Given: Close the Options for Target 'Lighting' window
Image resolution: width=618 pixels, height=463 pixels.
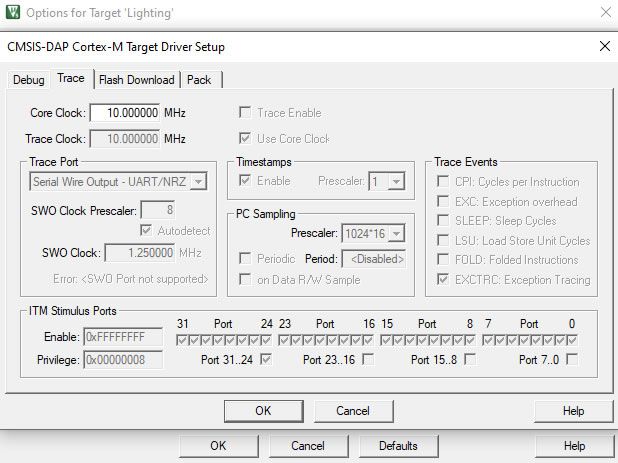Looking at the screenshot, I should (605, 12).
